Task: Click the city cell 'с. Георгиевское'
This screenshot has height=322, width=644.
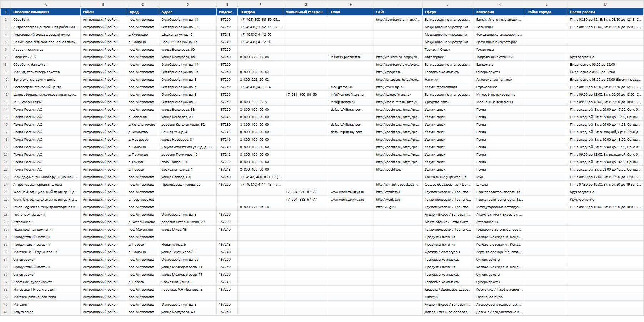Action: click(142, 200)
